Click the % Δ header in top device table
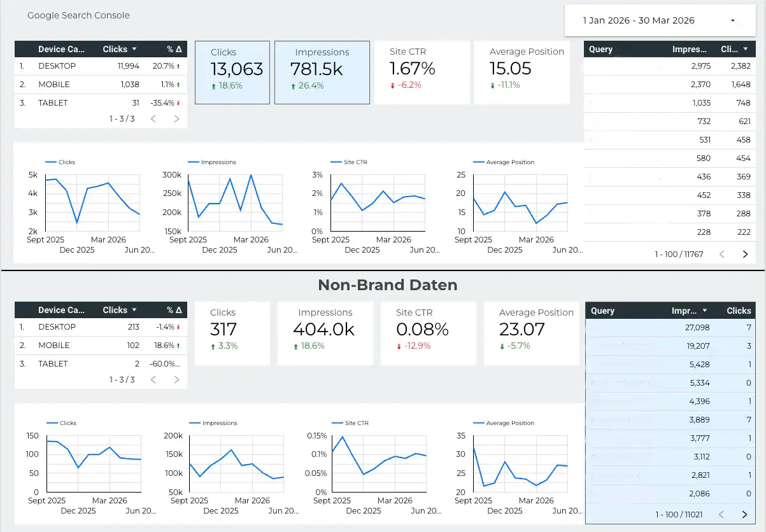Image resolution: width=766 pixels, height=532 pixels. click(174, 49)
